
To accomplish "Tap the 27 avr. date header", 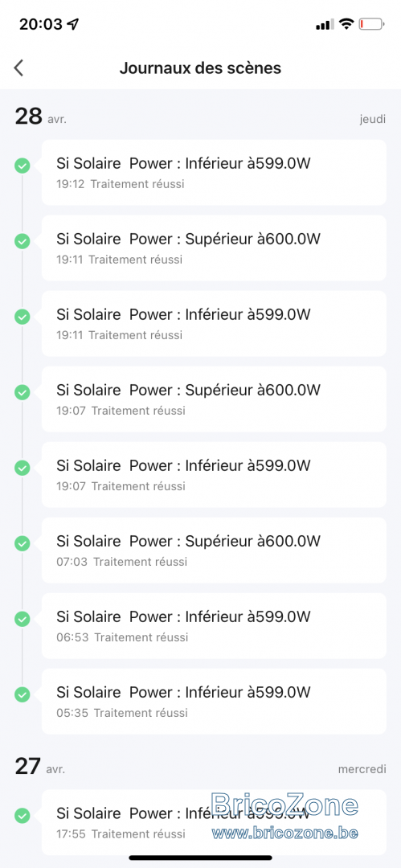I will [40, 767].
